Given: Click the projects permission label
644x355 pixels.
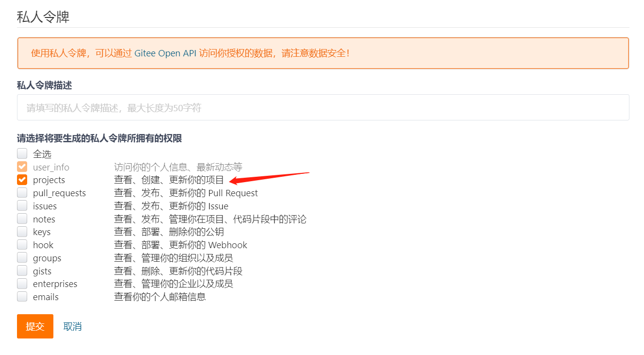Looking at the screenshot, I should pyautogui.click(x=49, y=180).
